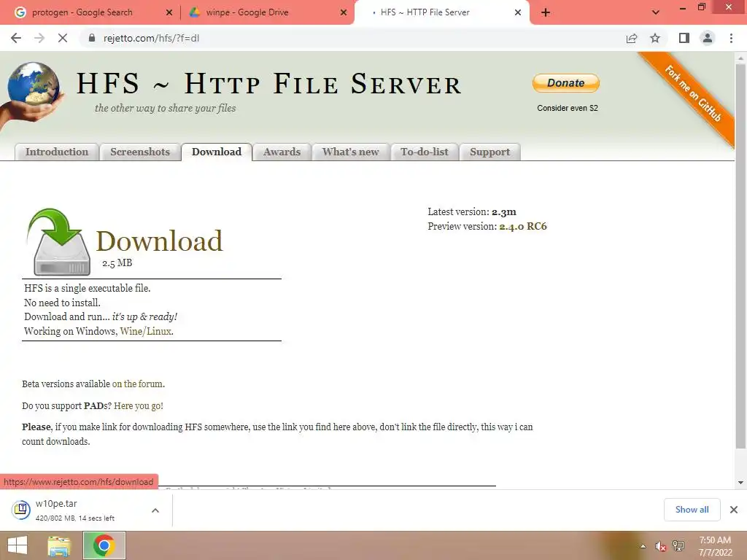Close the protogen Google Search tab
The height and width of the screenshot is (560, 747).
(x=169, y=12)
